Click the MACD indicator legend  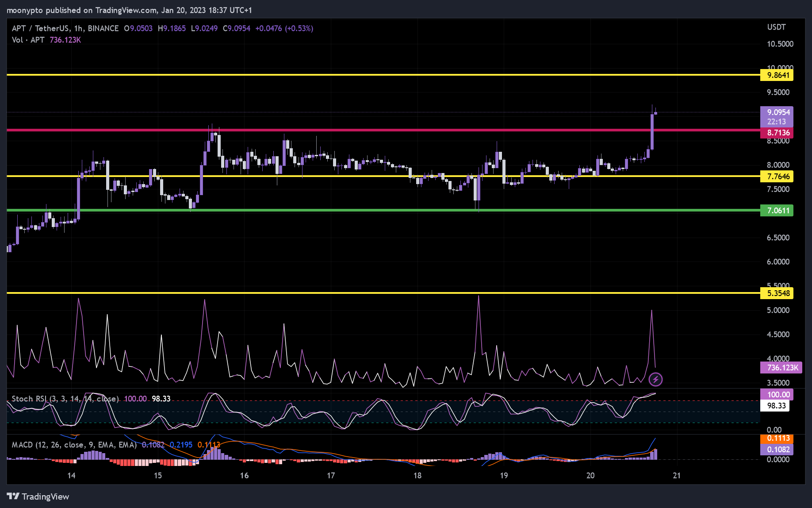click(74, 445)
